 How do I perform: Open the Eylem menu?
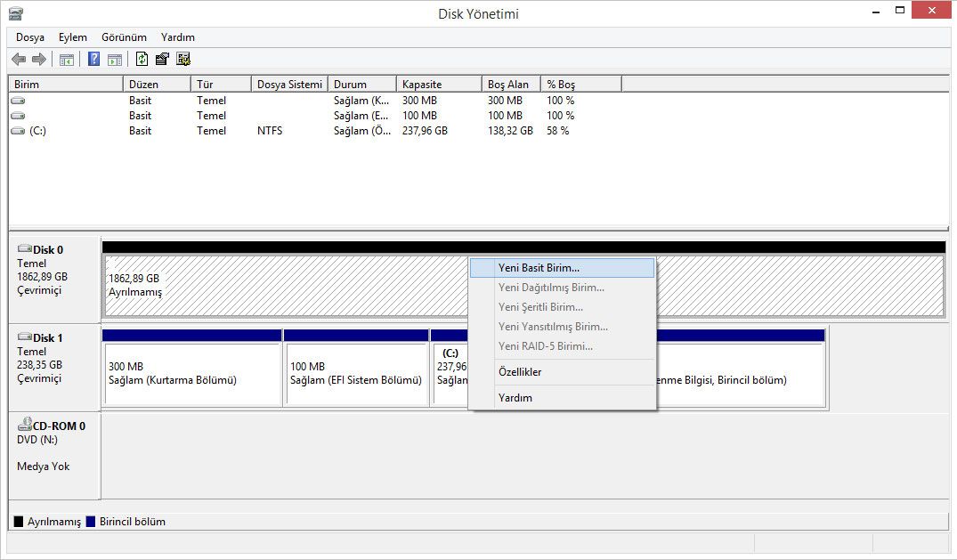(x=73, y=37)
